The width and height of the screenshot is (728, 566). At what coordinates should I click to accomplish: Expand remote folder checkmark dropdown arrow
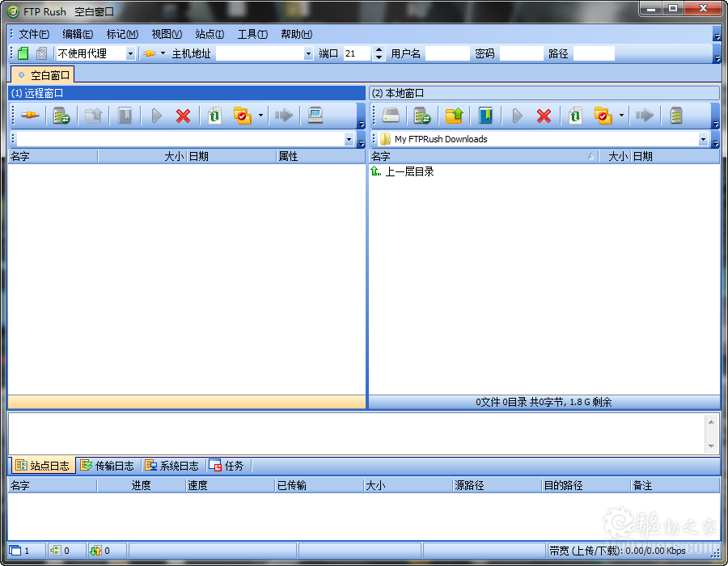tap(260, 115)
